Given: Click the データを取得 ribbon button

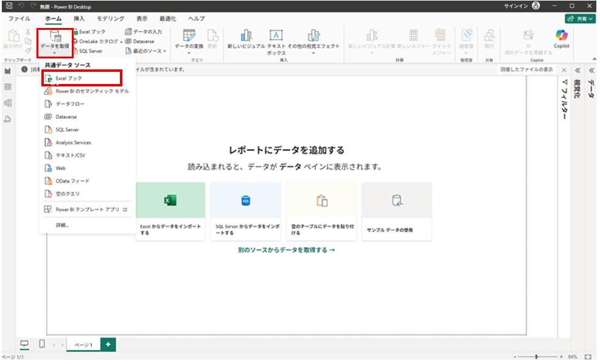Looking at the screenshot, I should coord(55,41).
